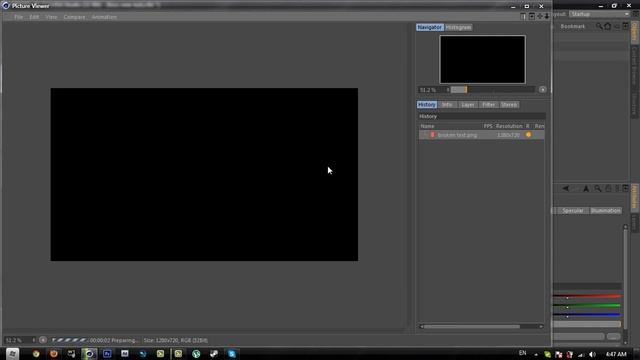Select the broken text.png history row

point(482,135)
